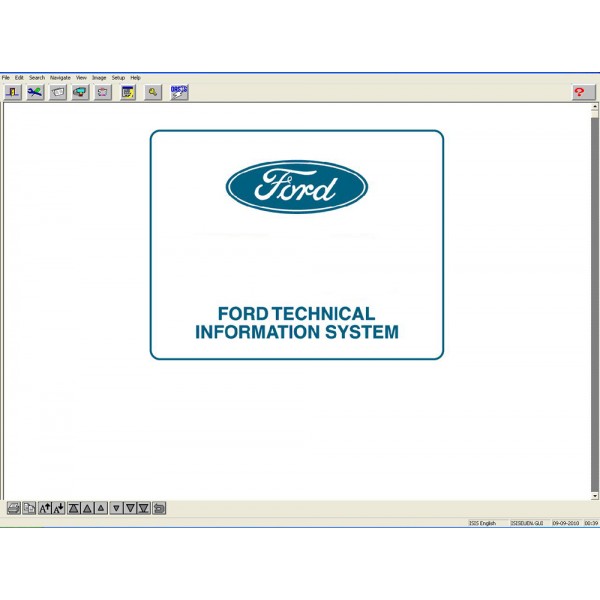Increase font size with A up-arrow icon
Viewport: 600px width, 600px height.
(45, 508)
